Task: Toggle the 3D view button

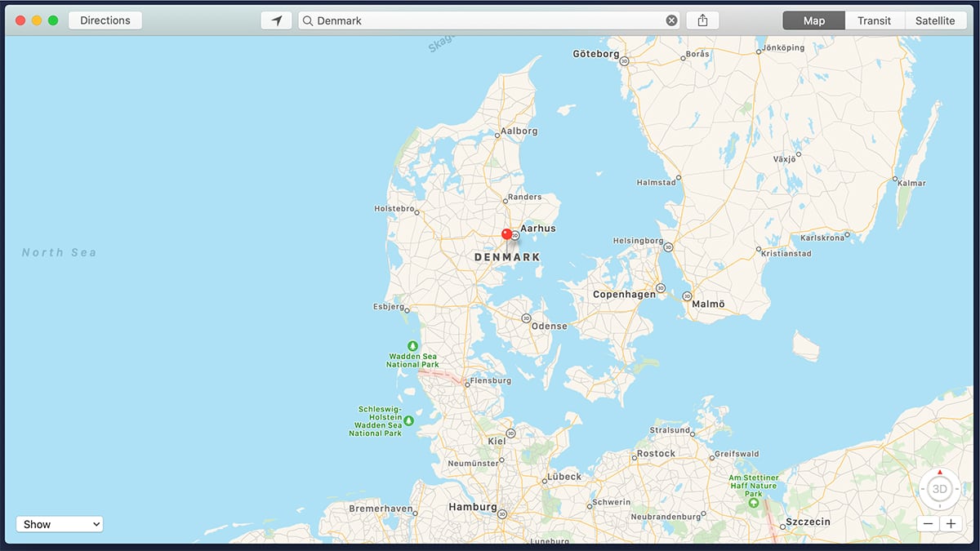Action: point(940,490)
